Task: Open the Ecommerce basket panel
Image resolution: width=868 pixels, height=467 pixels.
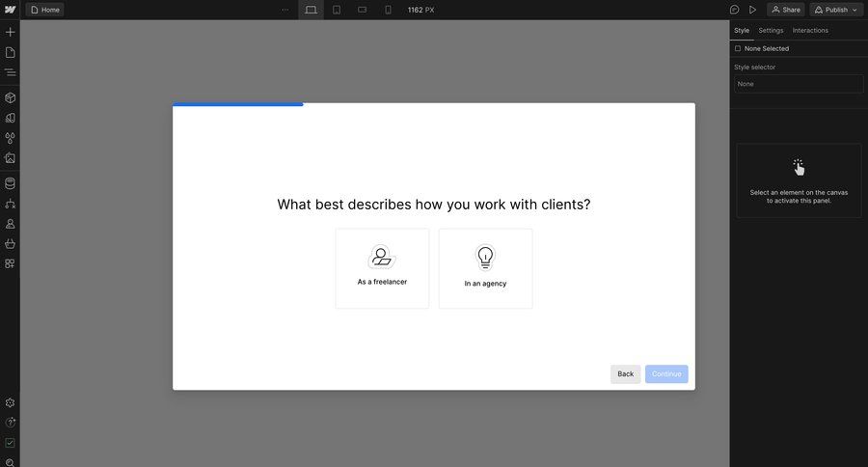Action: click(10, 244)
